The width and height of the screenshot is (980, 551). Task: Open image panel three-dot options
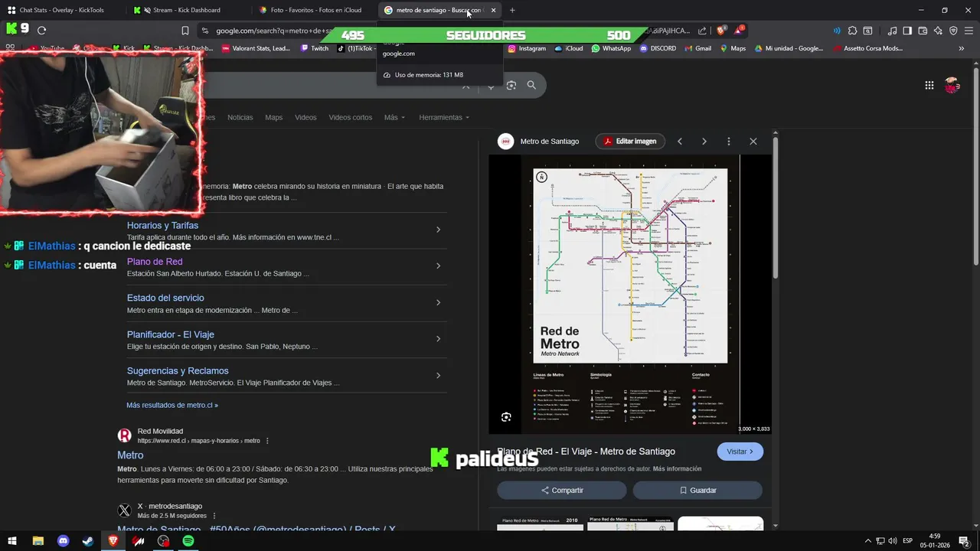coord(728,142)
